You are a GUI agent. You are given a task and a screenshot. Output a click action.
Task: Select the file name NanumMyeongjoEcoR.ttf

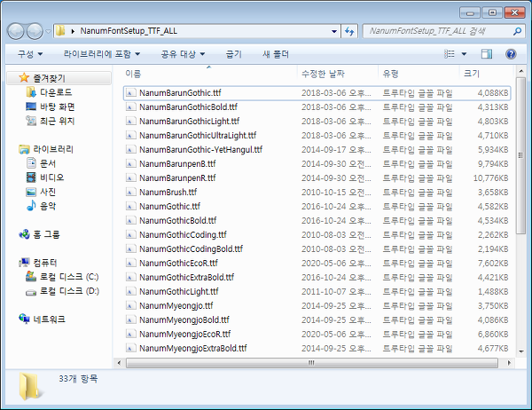tap(185, 335)
